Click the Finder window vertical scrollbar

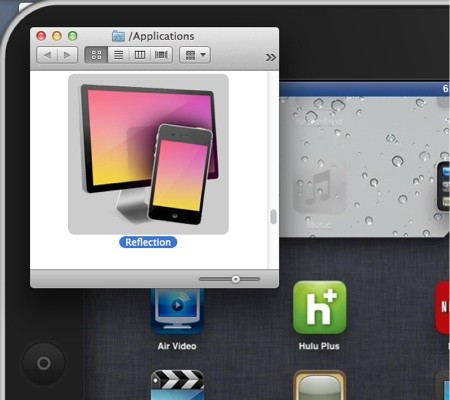click(x=273, y=217)
